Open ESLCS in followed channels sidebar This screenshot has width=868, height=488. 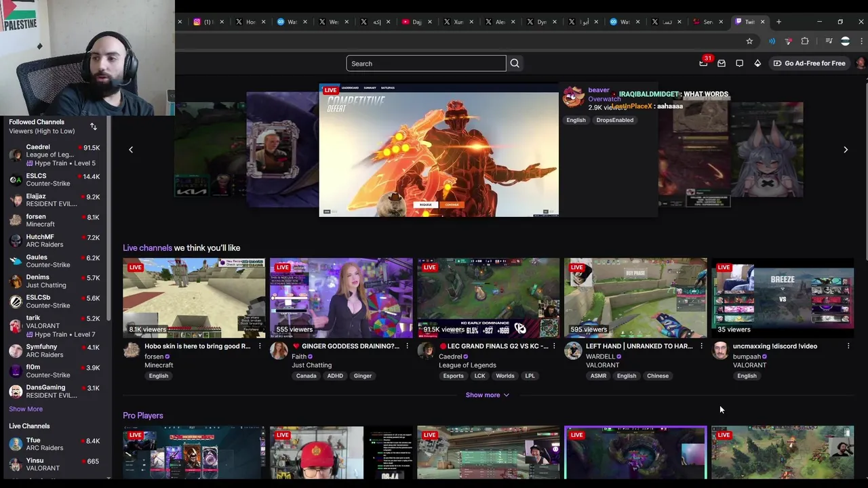(56, 180)
